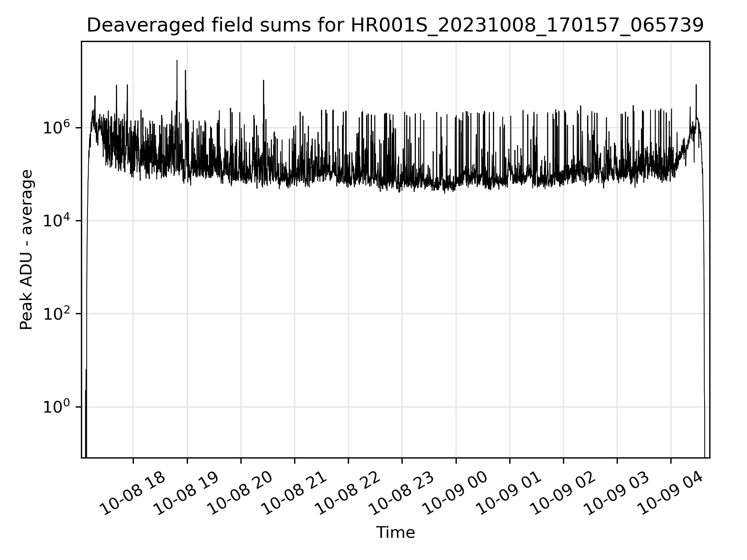
Task: Click the y-axis label 'Peak ADU - average'
Action: [x=26, y=250]
